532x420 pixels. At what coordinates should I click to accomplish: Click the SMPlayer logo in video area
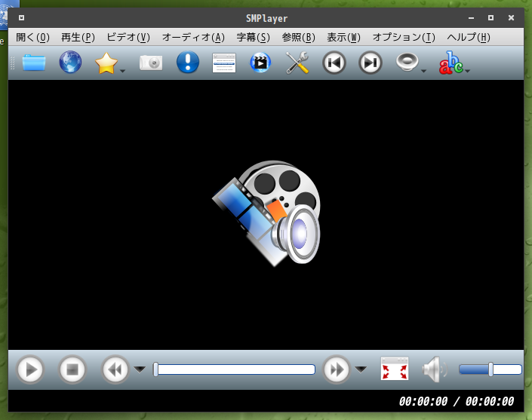266,213
